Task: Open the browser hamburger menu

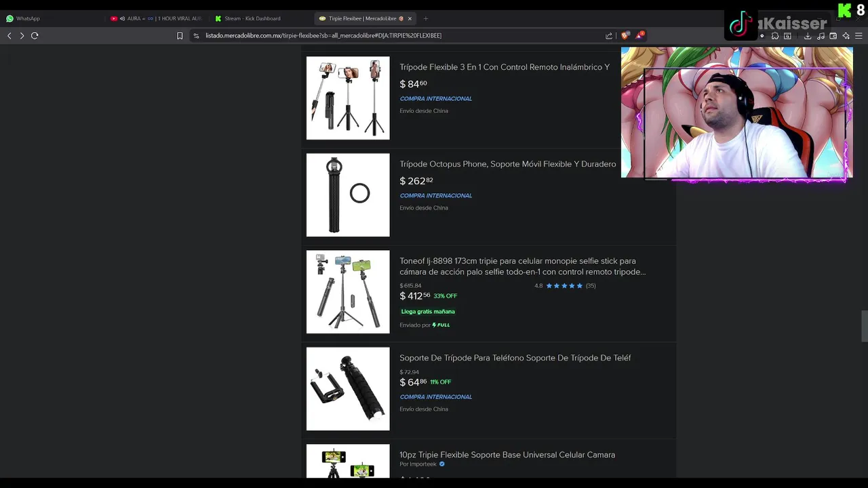Action: coord(859,36)
